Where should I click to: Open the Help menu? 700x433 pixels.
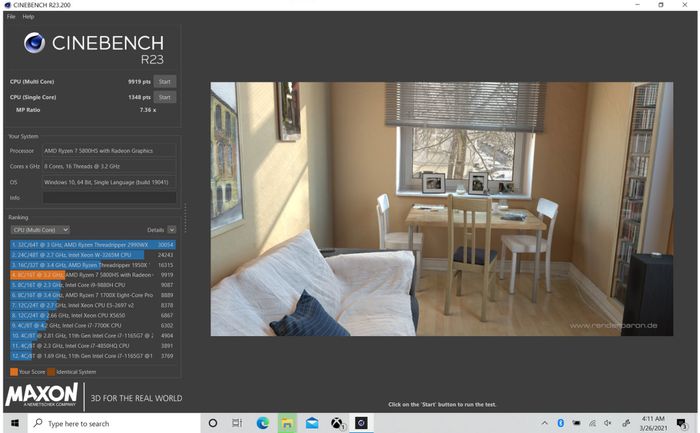point(28,17)
